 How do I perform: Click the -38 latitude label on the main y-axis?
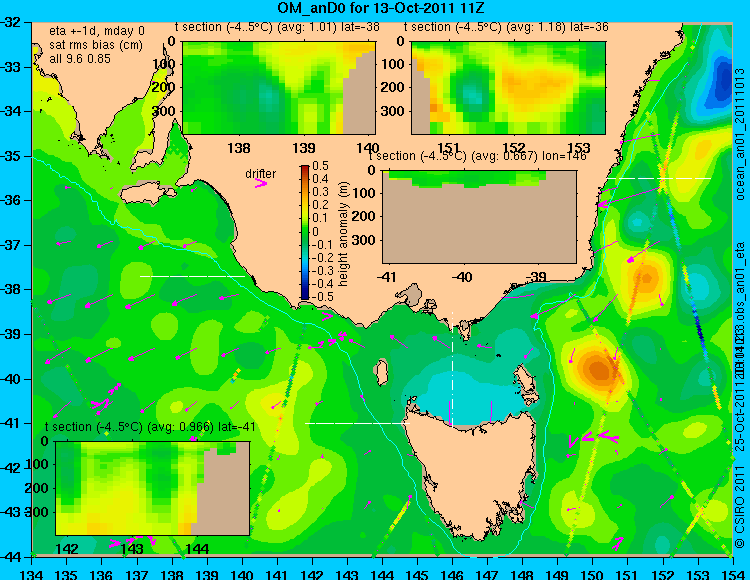coord(12,289)
